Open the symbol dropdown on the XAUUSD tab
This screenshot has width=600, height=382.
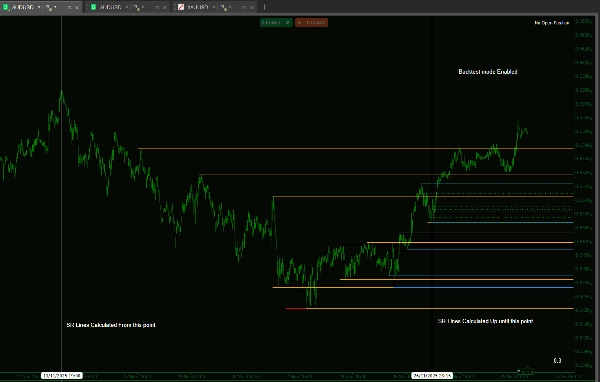click(x=214, y=7)
